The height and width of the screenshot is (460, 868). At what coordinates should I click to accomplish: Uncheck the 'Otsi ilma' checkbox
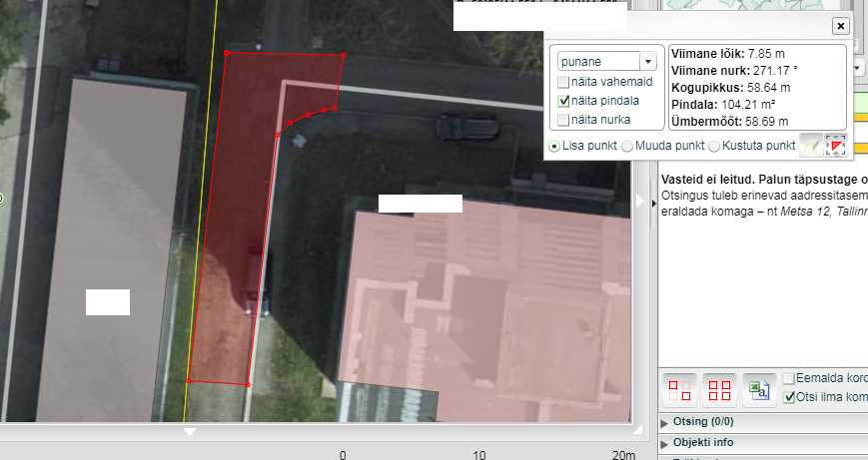[789, 397]
